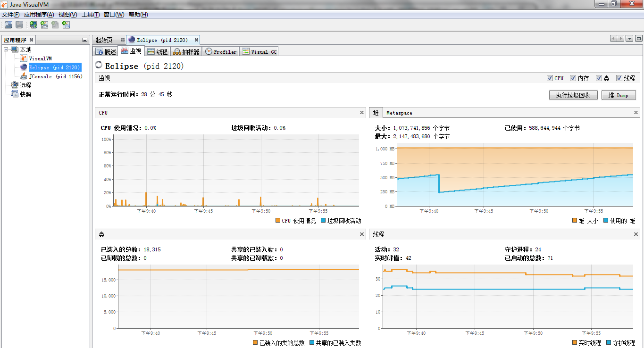644x348 pixels.
Task: Open the 工具(T) menu
Action: pos(91,15)
